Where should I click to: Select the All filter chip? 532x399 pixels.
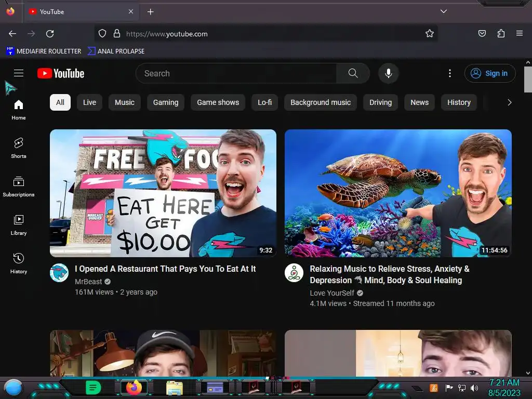tap(60, 102)
